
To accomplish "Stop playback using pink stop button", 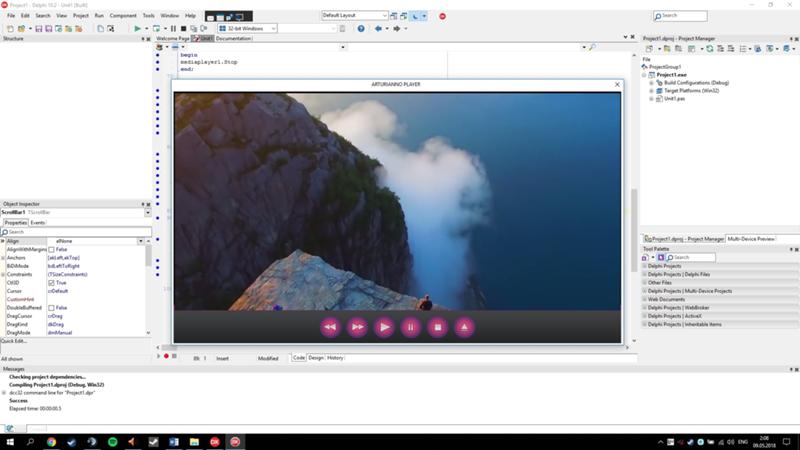I will click(438, 327).
